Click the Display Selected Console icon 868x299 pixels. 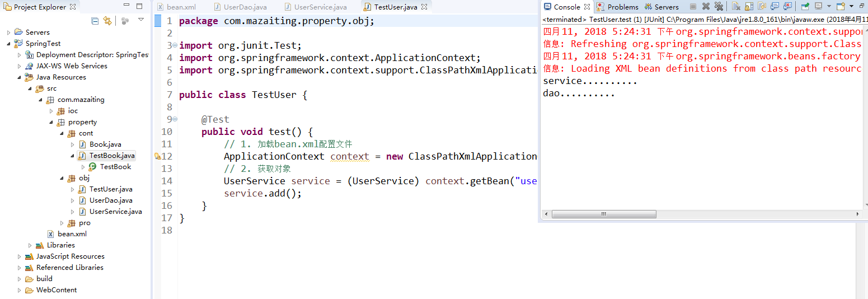coord(818,6)
